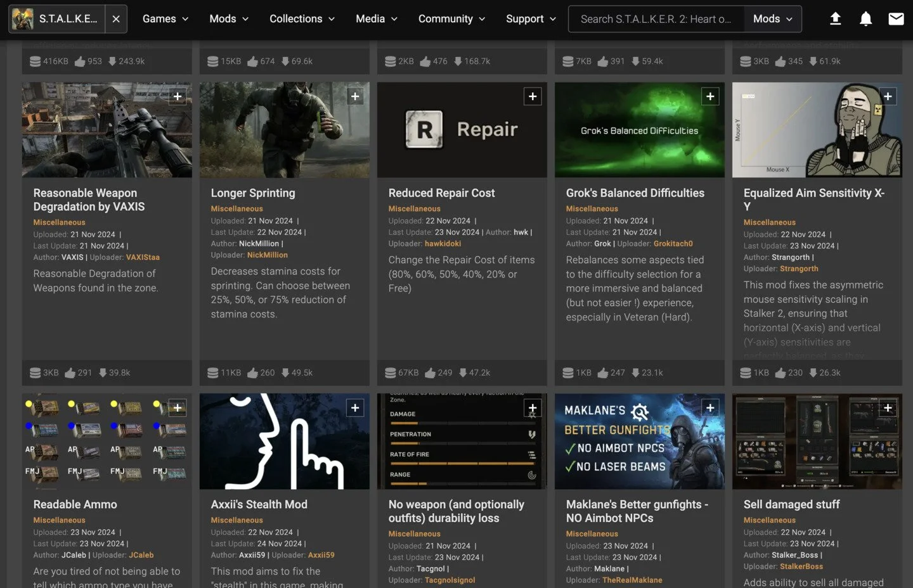Click plus icon on Maklane's Better gunfights

pos(710,408)
